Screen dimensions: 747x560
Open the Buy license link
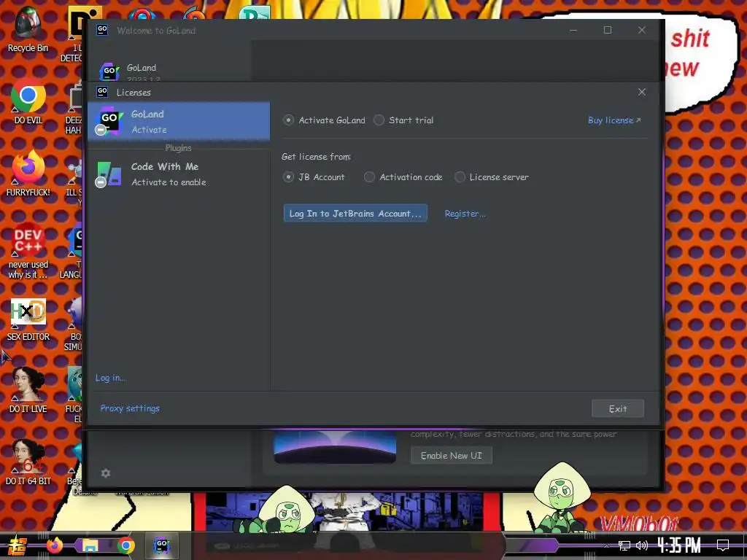(x=614, y=120)
